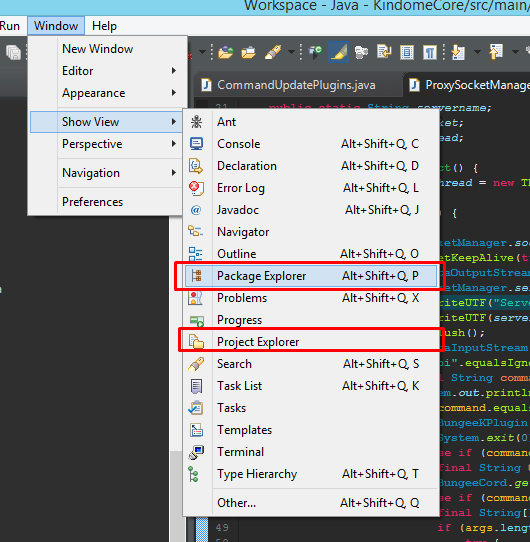Open dropdown arrow left of Open Type icon

[203, 53]
